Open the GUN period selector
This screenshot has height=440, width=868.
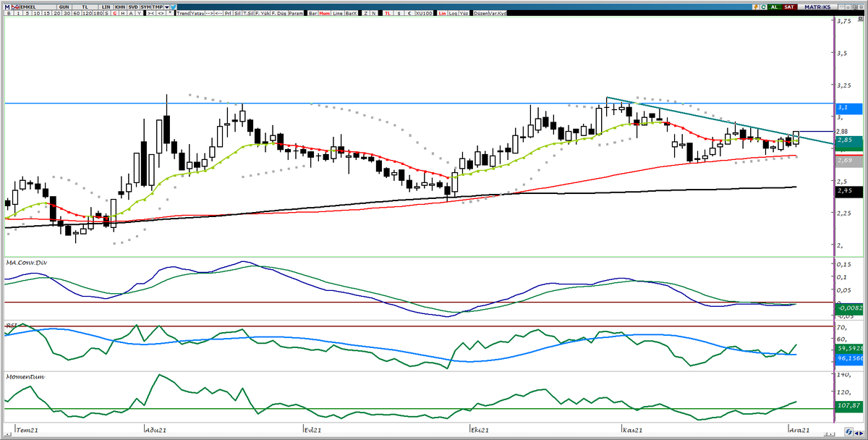66,6
